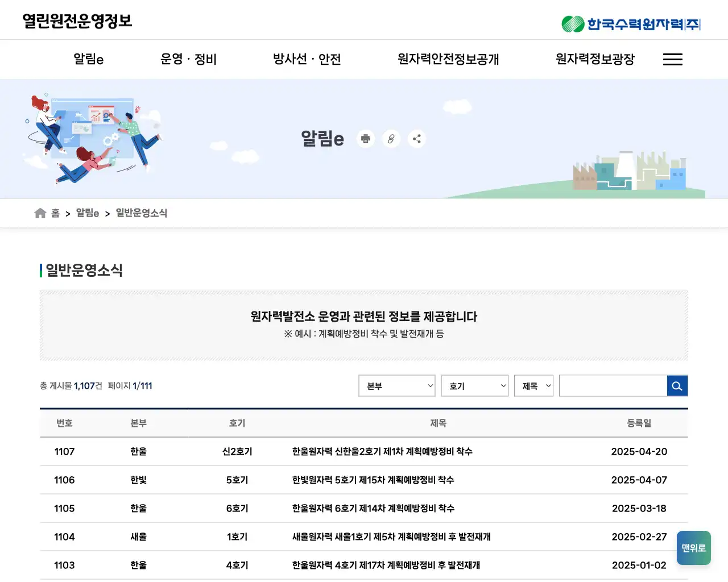Expand the 제목 search type dropdown
The image size is (728, 582).
point(533,386)
